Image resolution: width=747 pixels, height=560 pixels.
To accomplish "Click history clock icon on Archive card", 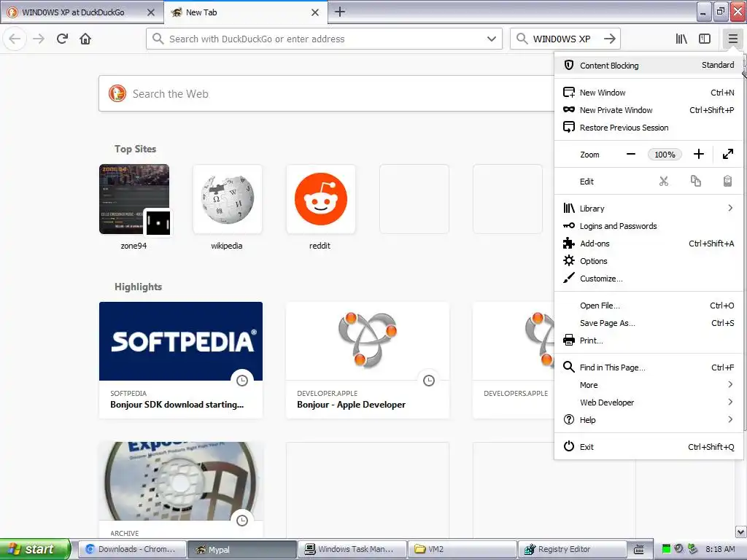I will pyautogui.click(x=242, y=521).
